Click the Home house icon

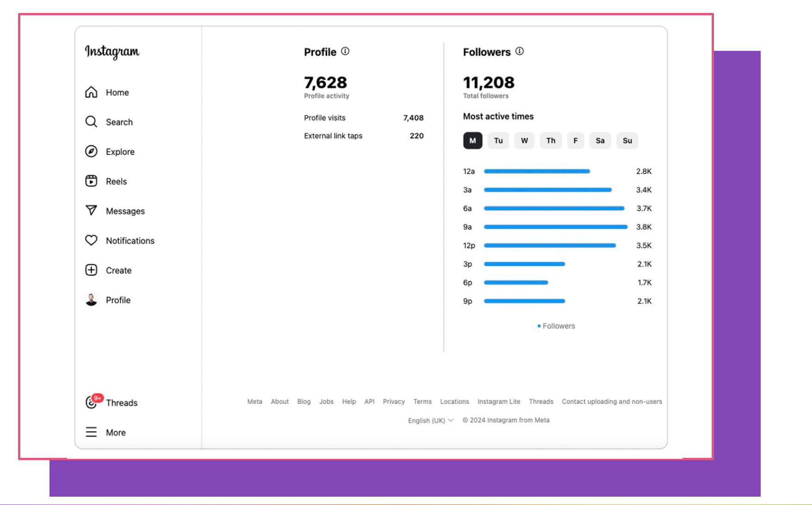click(91, 92)
